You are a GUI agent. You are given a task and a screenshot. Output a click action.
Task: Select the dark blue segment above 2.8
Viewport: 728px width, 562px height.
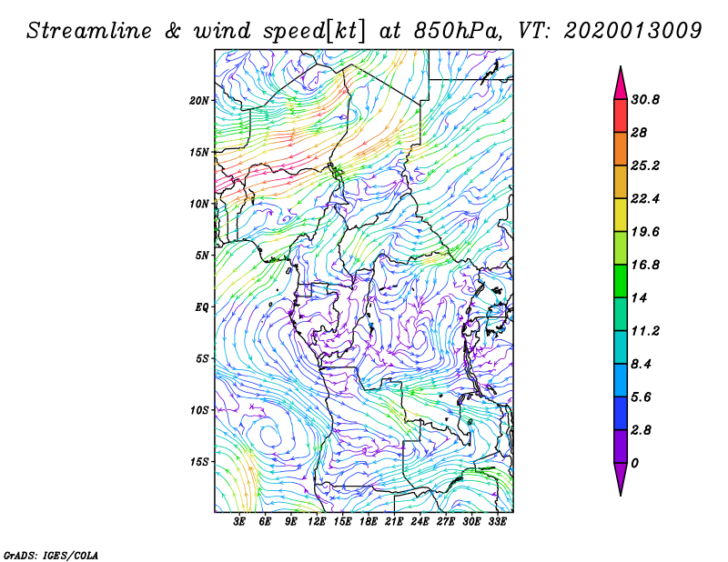(x=621, y=413)
